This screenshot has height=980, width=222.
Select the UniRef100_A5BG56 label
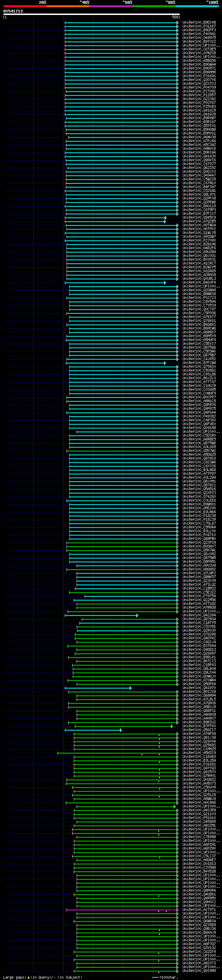199,60
